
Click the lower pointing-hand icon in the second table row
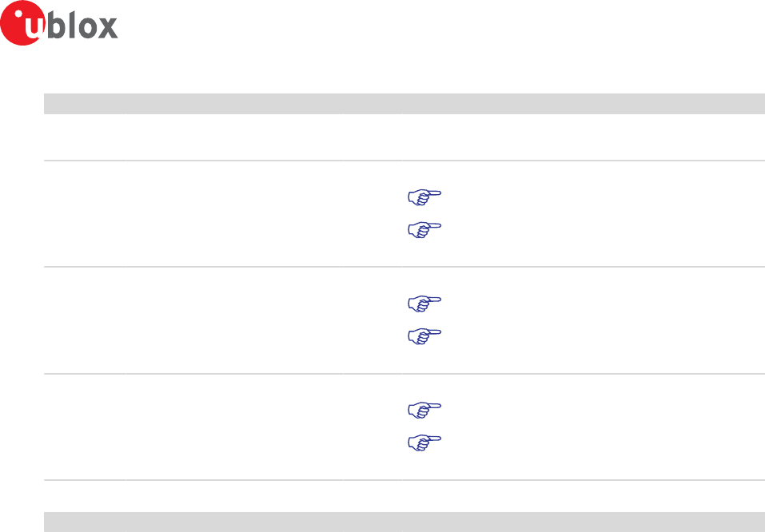coord(424,230)
